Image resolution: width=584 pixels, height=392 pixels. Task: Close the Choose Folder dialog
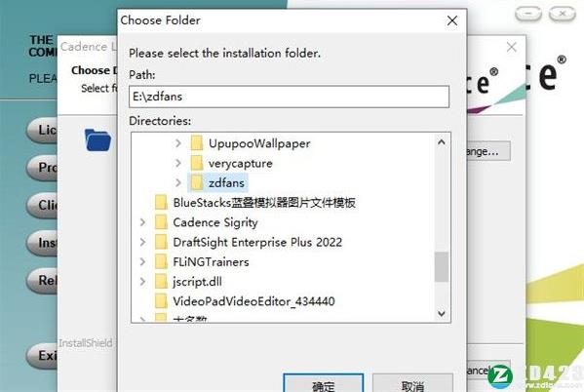click(x=452, y=20)
